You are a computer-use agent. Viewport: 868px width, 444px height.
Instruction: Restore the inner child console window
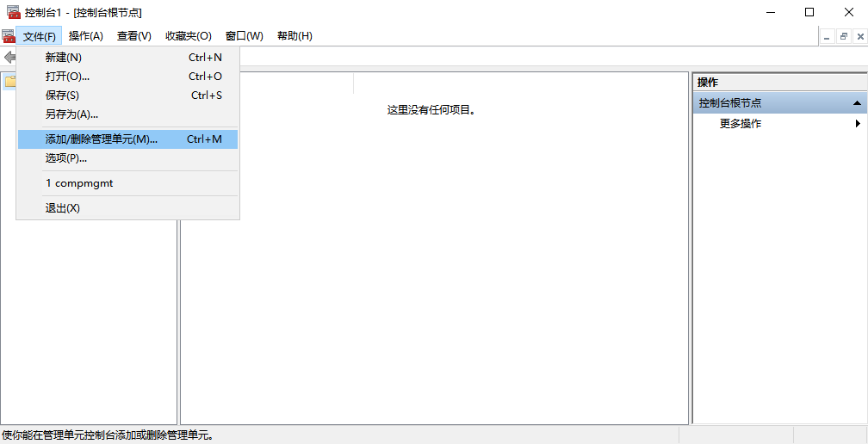click(844, 36)
